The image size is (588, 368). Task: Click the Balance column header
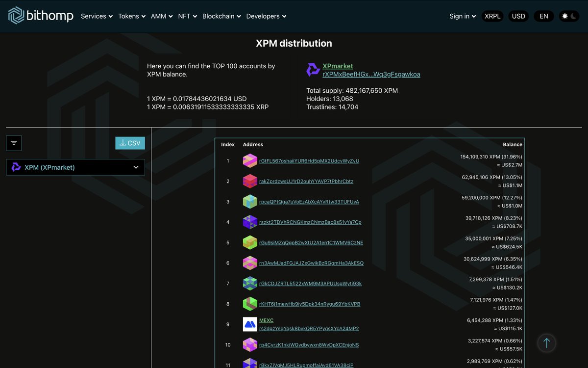point(513,144)
